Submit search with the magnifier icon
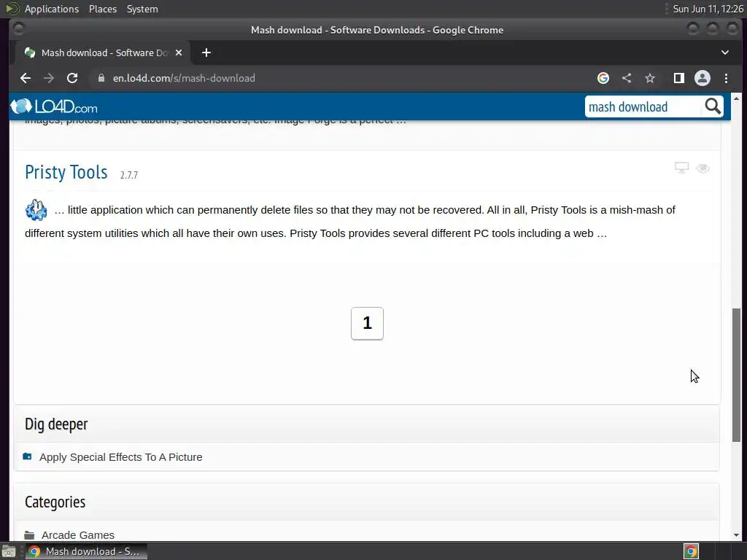Viewport: 747px width, 560px height. click(712, 106)
